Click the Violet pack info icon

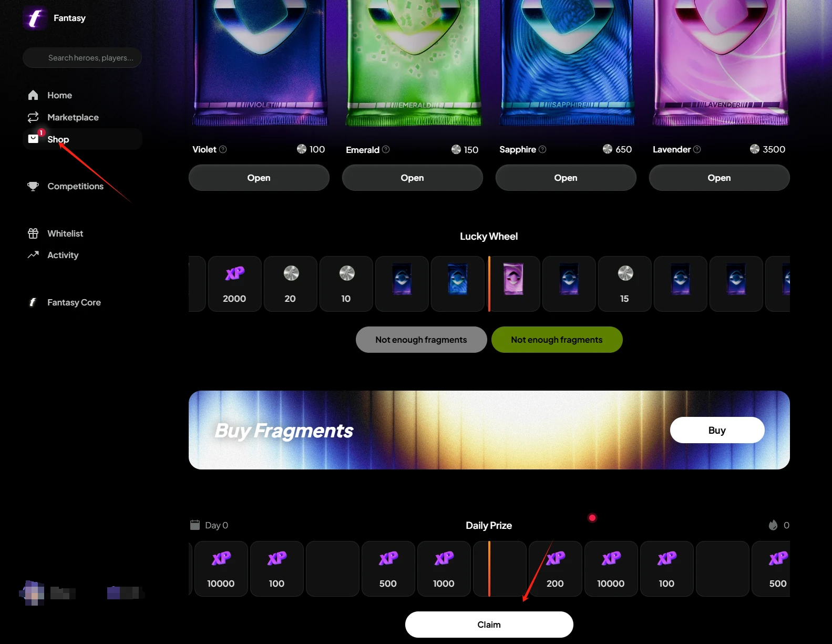[x=223, y=149]
